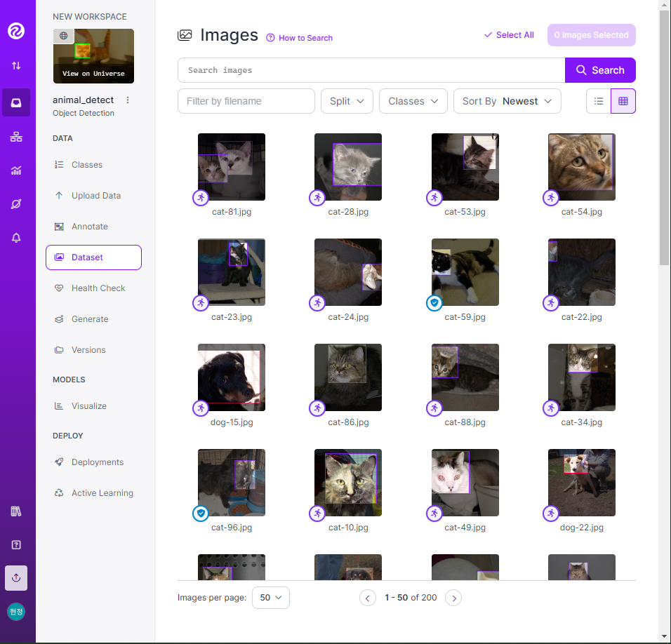Click the page vertical scrollbar
Viewport: 671px width, 644px height.
(x=664, y=137)
